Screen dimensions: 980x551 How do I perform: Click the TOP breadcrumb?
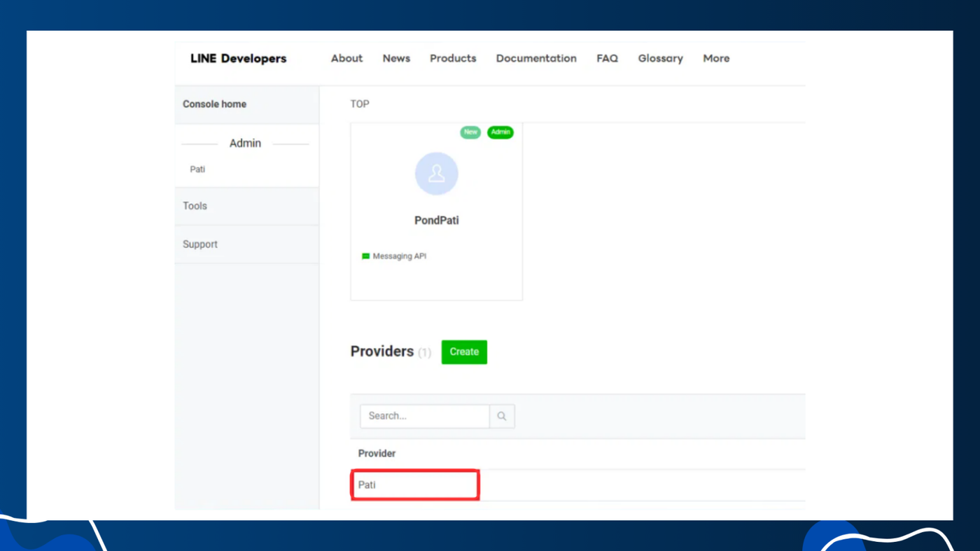point(360,104)
